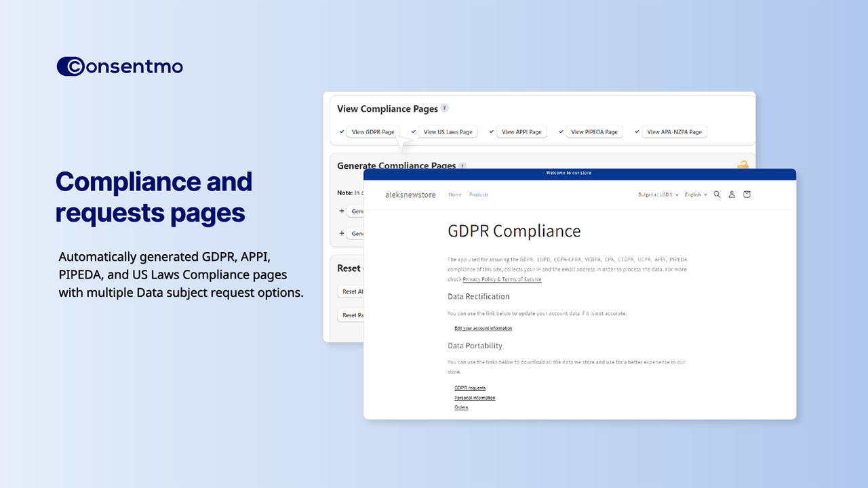Open the shopping cart bag icon
Viewport: 868px width, 488px height.
point(747,195)
